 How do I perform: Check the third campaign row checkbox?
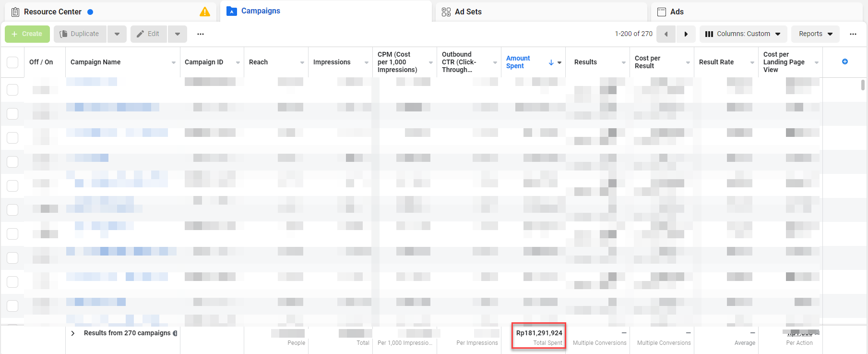(12, 138)
